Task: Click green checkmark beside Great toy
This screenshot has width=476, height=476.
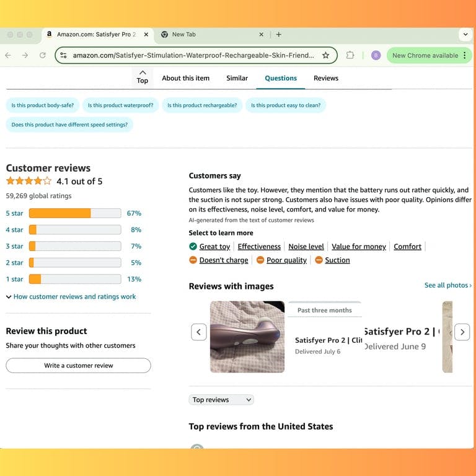Action: (x=193, y=246)
